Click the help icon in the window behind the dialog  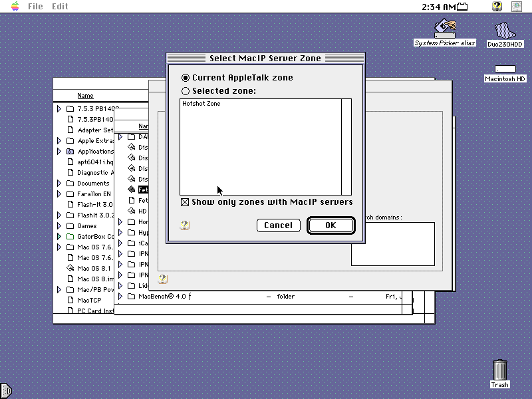point(162,279)
